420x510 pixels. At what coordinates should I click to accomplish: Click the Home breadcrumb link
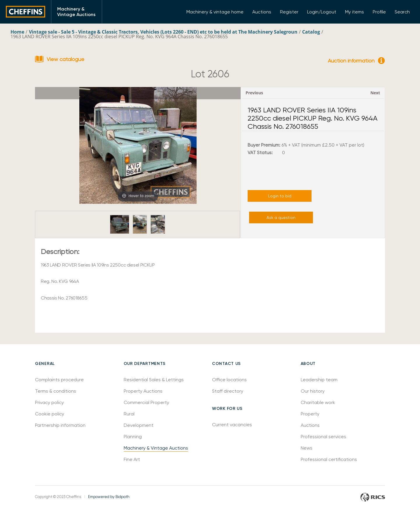[x=17, y=32]
